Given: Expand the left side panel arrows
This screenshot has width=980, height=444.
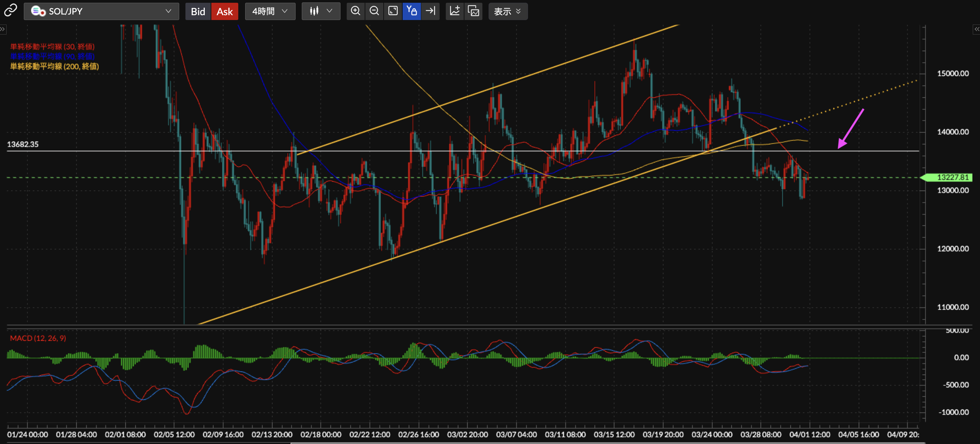Looking at the screenshot, I should (x=3, y=29).
